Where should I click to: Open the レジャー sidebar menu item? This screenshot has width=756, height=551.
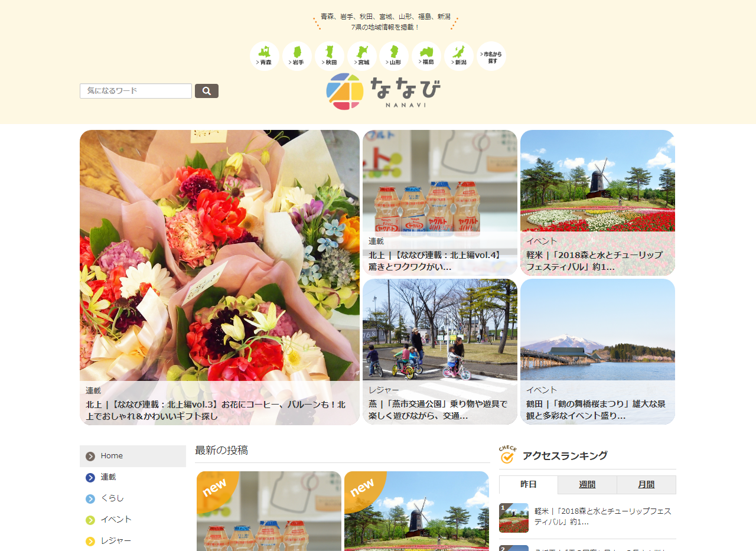click(133, 541)
